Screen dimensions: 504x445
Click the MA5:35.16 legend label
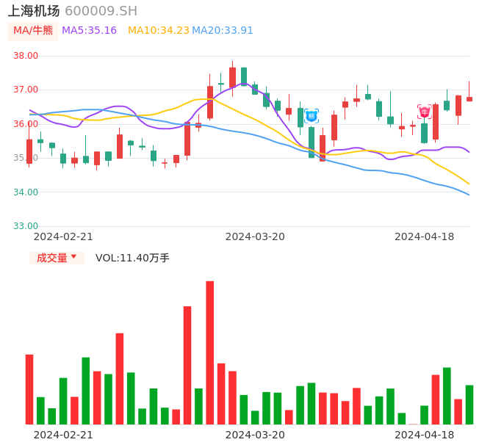click(89, 31)
